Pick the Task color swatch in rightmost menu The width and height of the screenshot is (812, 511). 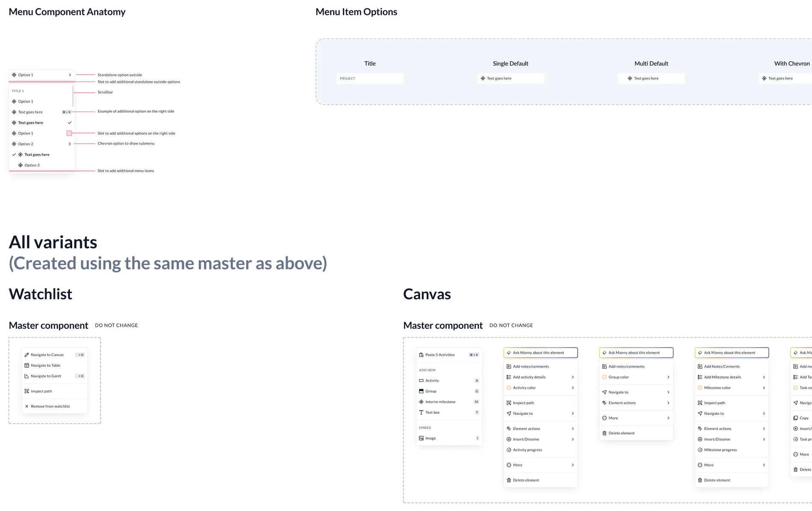click(x=795, y=388)
